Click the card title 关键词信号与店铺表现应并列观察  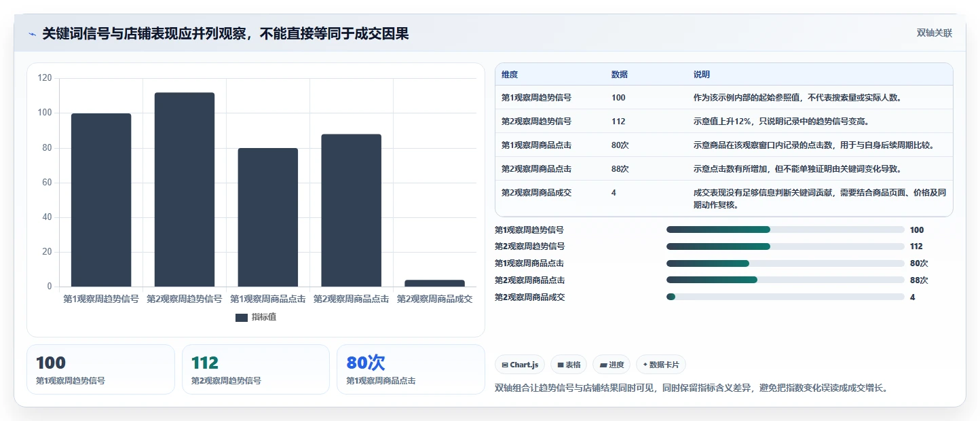tap(226, 33)
